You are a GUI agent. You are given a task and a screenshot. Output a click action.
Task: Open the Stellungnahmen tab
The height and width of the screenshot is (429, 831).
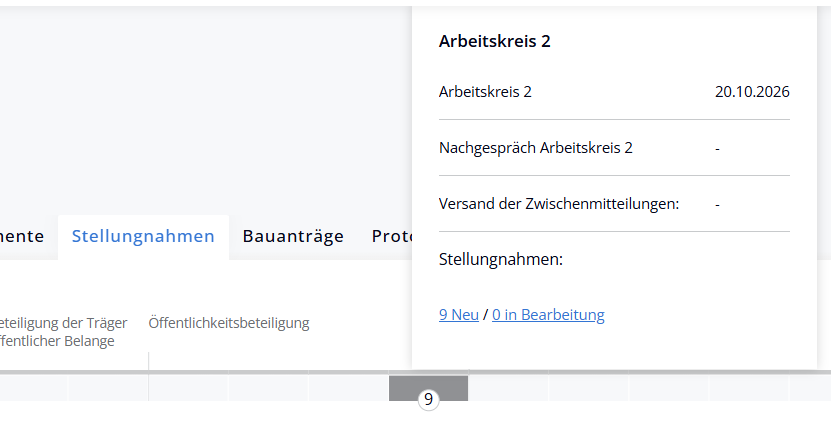[x=143, y=236]
